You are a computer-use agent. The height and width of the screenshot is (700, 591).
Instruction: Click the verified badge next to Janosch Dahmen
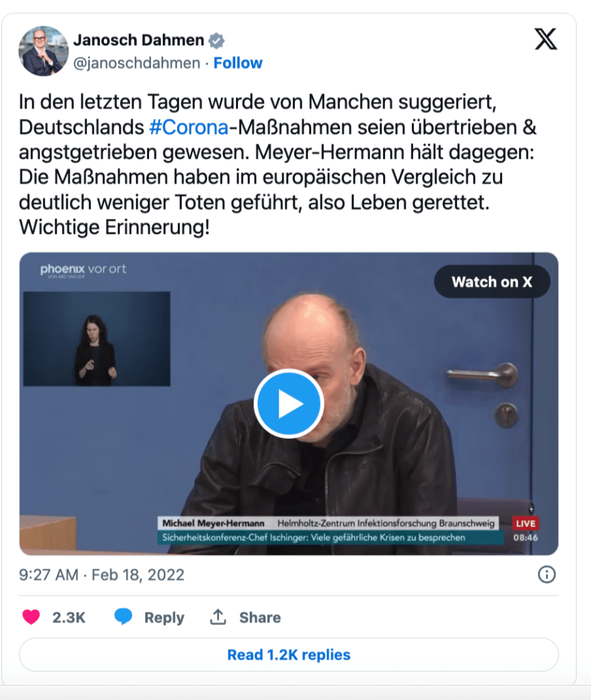point(217,40)
